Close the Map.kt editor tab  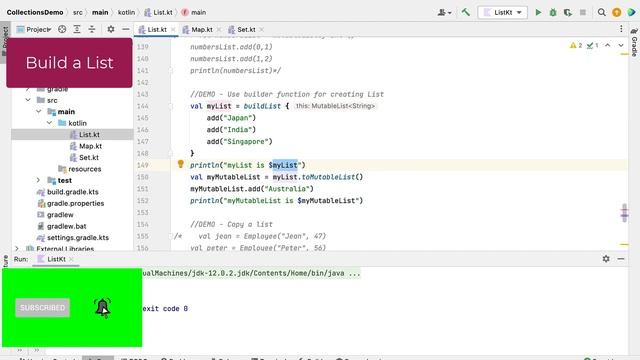[219, 29]
